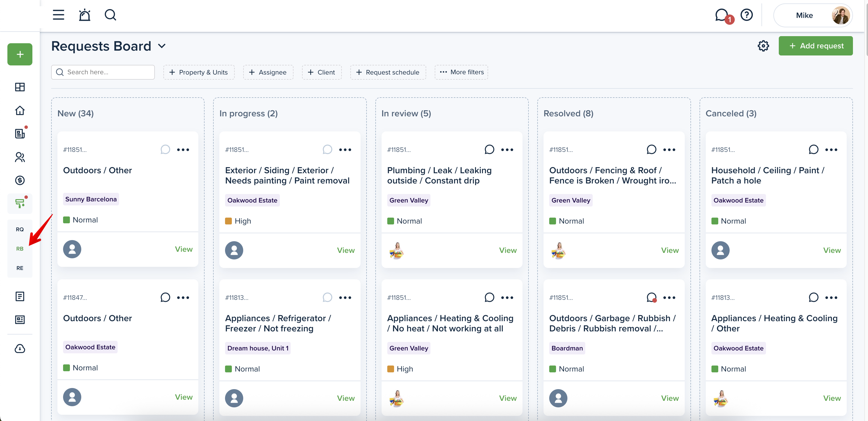Viewport: 868px width, 421px height.
Task: Open board settings gear icon
Action: click(763, 46)
